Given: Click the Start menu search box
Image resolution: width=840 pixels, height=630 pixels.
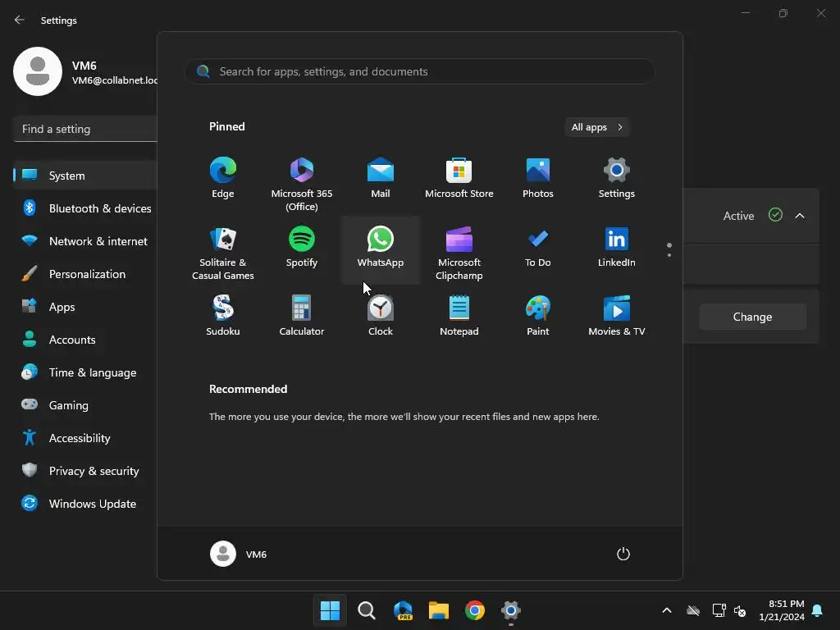Looking at the screenshot, I should tap(420, 71).
